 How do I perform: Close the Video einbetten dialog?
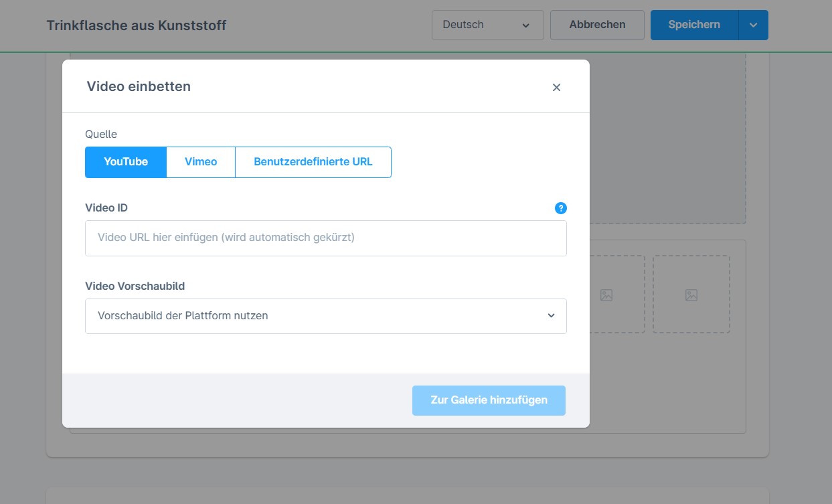click(556, 88)
